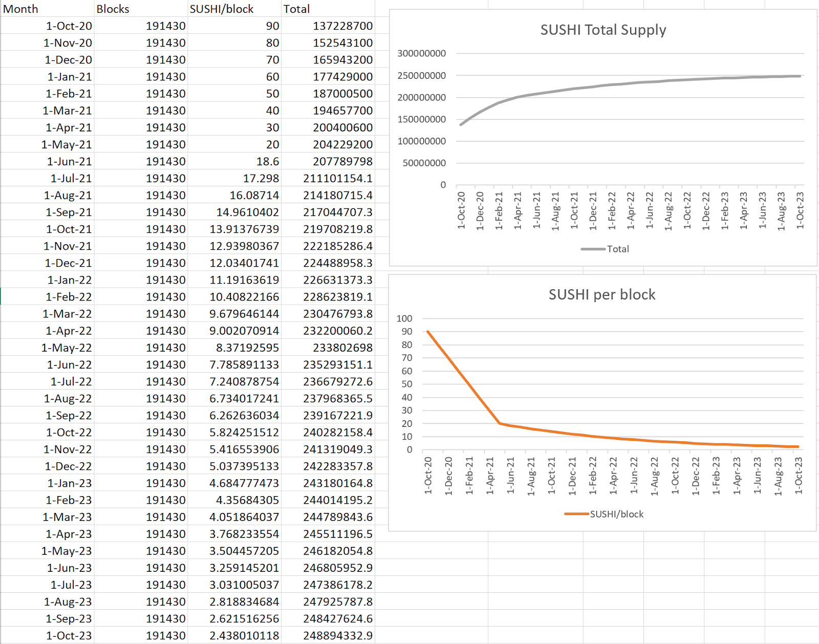The height and width of the screenshot is (644, 819).
Task: Click SUSHI/block value 2.621516256
Action: [x=234, y=618]
